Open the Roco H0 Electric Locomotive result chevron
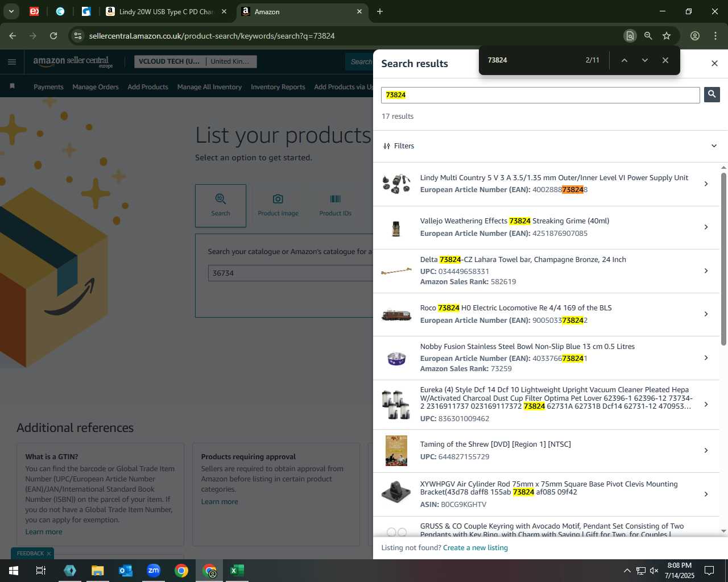728x582 pixels. click(706, 314)
